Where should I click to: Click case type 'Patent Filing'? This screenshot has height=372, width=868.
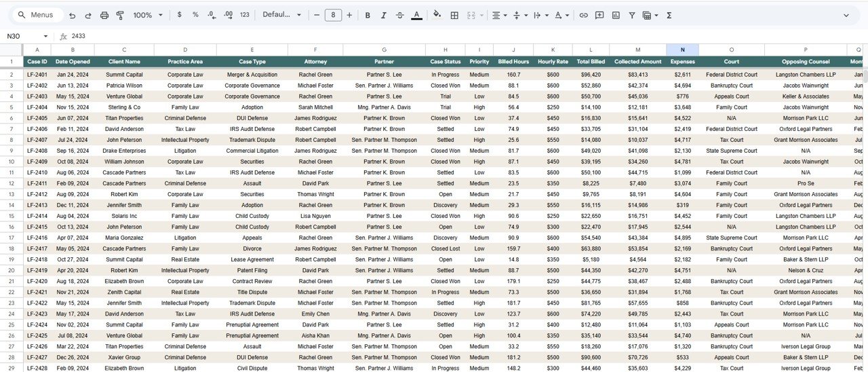coord(252,270)
